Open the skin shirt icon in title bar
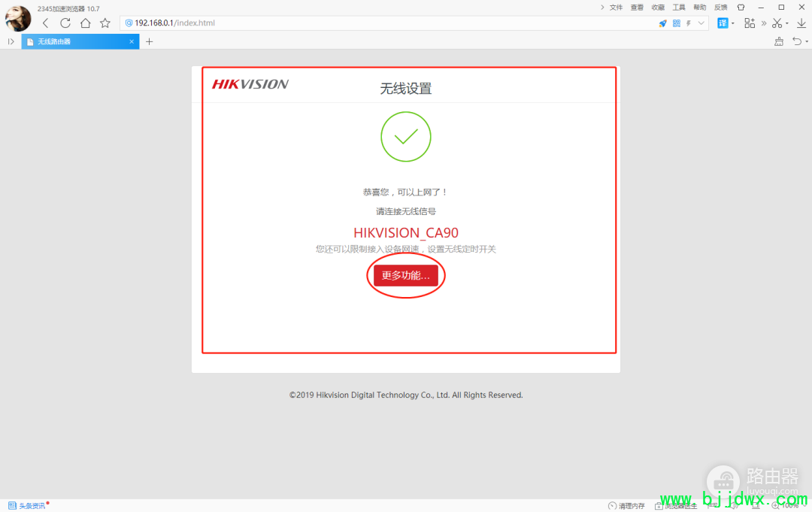The height and width of the screenshot is (512, 812). [741, 8]
